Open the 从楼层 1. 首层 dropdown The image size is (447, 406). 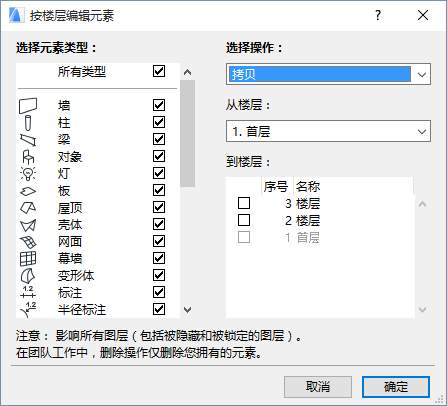328,131
